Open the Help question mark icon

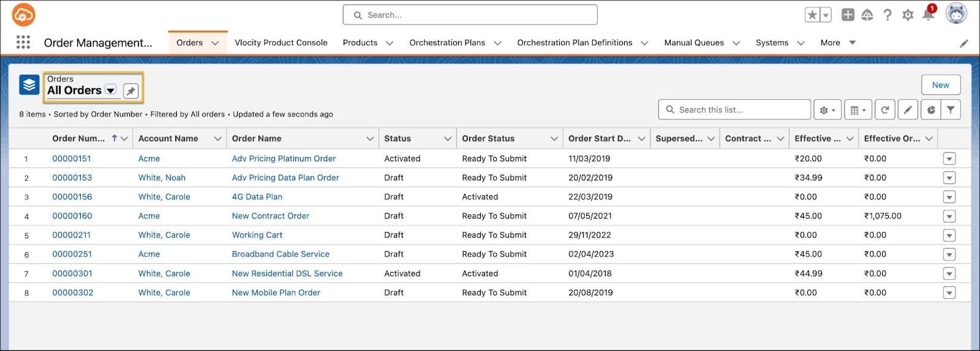888,15
